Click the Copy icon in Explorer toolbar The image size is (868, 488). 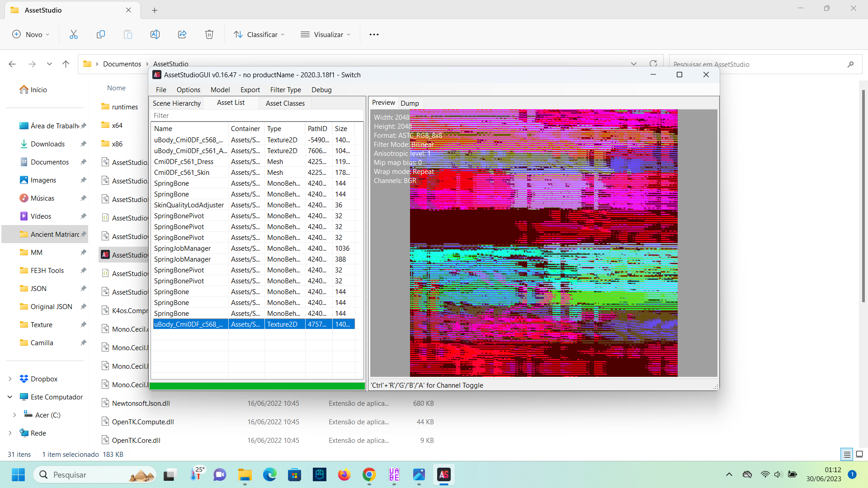click(x=101, y=34)
